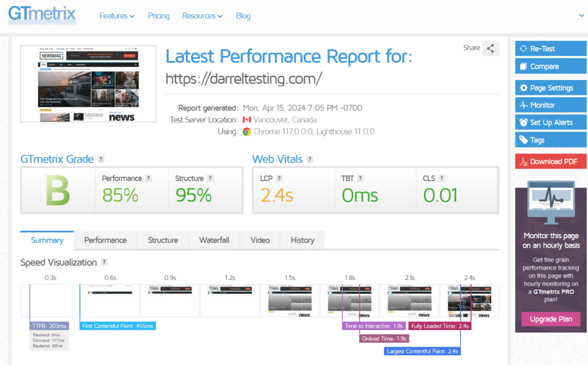588x365 pixels.
Task: Switch to the Performance tab
Action: [x=106, y=240]
